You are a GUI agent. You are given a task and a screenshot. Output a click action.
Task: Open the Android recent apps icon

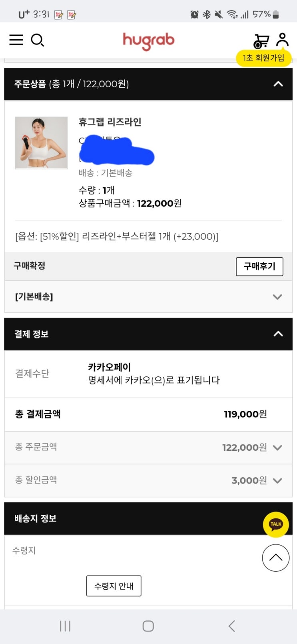(x=65, y=626)
